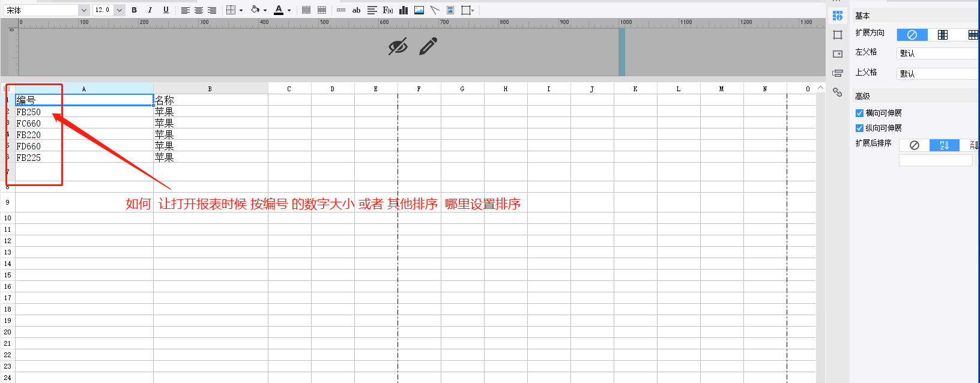This screenshot has width=980, height=383.
Task: Click the floating element frame icon
Action: (x=465, y=10)
